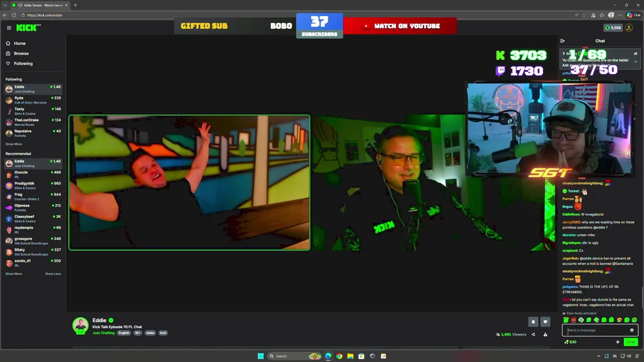Screen dimensions: 644x362
Task: Open chat settings gear
Action: (x=618, y=342)
